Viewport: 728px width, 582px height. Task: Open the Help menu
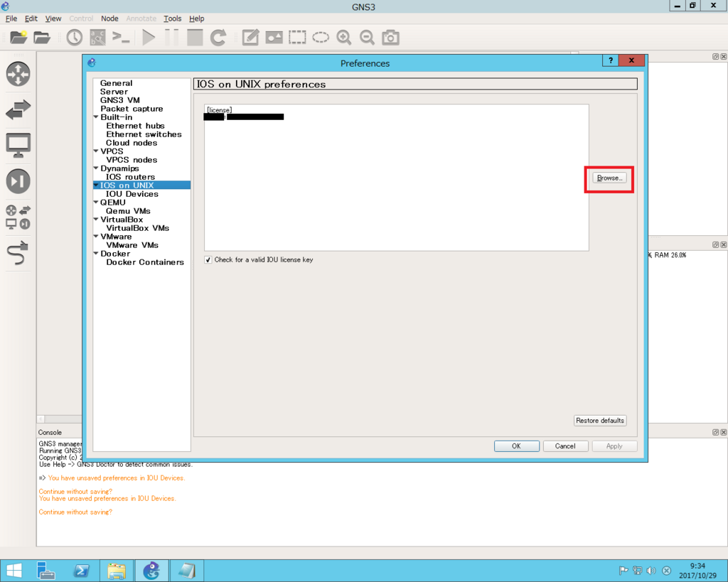196,18
